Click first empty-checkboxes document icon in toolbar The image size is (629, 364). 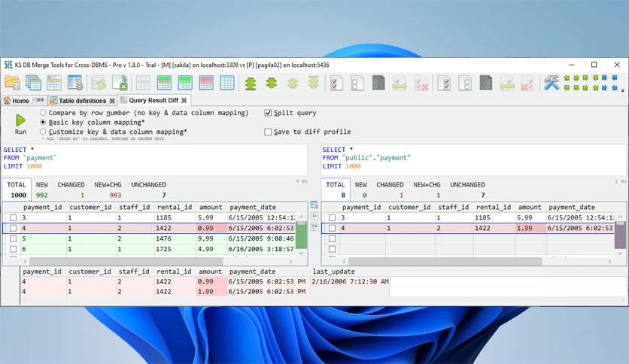click(x=357, y=83)
